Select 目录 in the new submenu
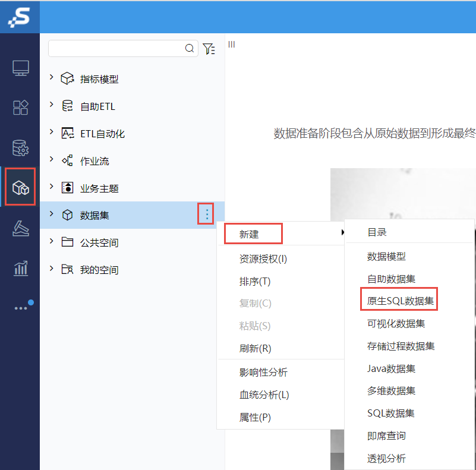Screen dimensions: 476x470 (377, 232)
